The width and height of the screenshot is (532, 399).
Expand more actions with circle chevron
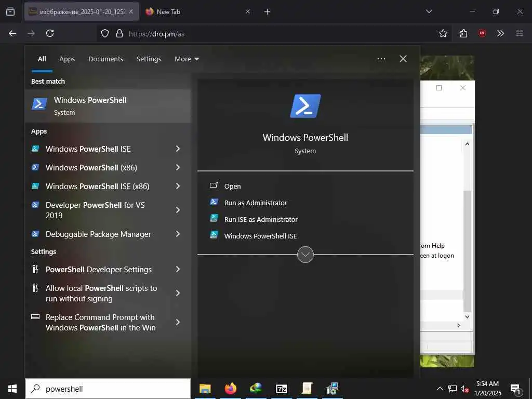[305, 255]
